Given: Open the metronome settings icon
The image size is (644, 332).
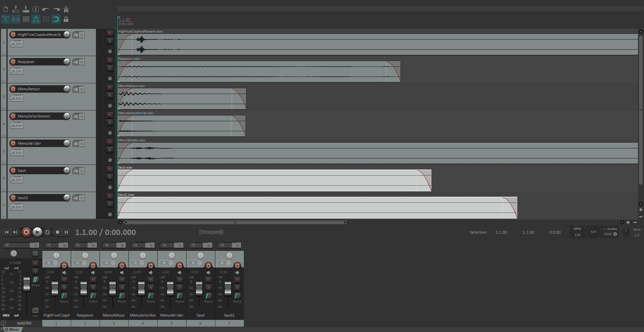Looking at the screenshot, I should click(x=66, y=9).
